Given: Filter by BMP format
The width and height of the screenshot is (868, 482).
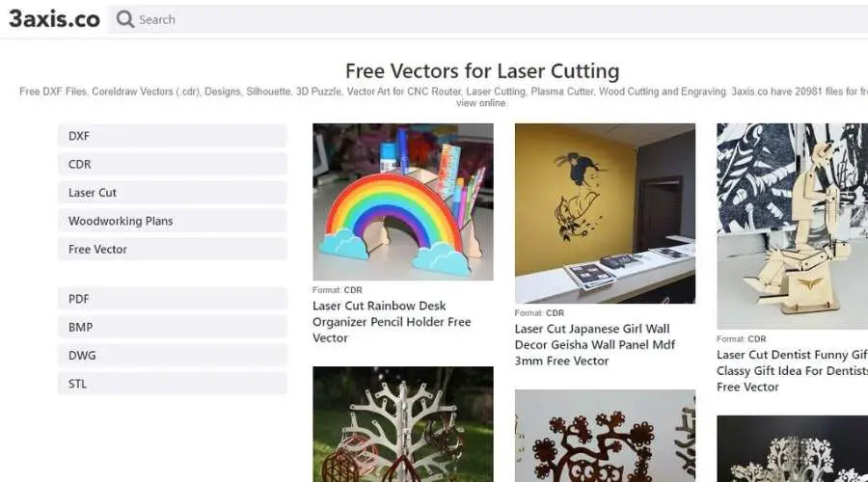Looking at the screenshot, I should click(173, 327).
